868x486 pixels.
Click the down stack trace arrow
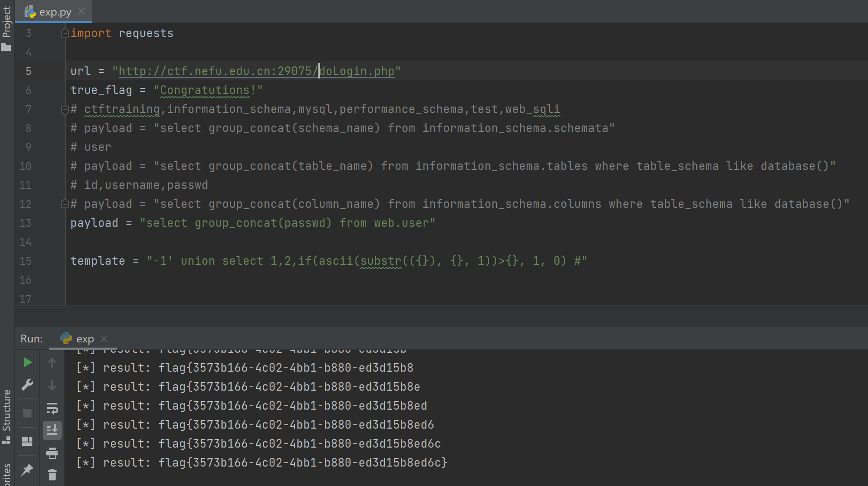point(52,385)
